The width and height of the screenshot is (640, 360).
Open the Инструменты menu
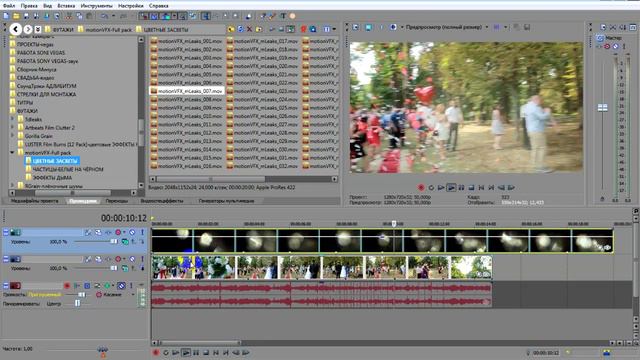(96, 6)
